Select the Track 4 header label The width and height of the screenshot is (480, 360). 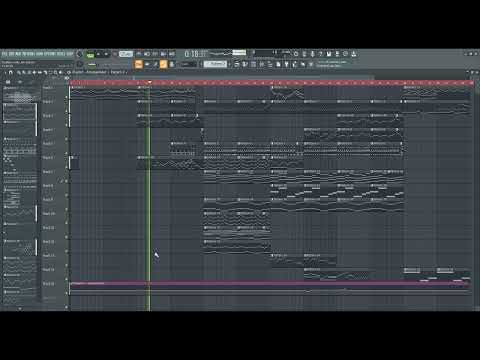(x=48, y=130)
